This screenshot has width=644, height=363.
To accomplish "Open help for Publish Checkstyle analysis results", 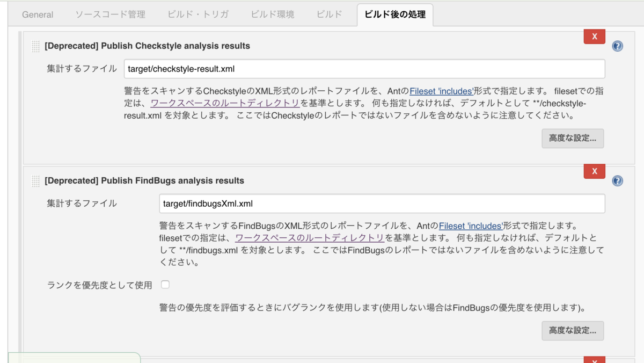I will click(618, 46).
